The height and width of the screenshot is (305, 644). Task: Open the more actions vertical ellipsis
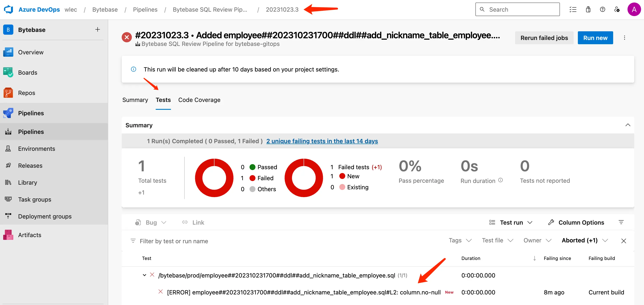click(x=624, y=38)
